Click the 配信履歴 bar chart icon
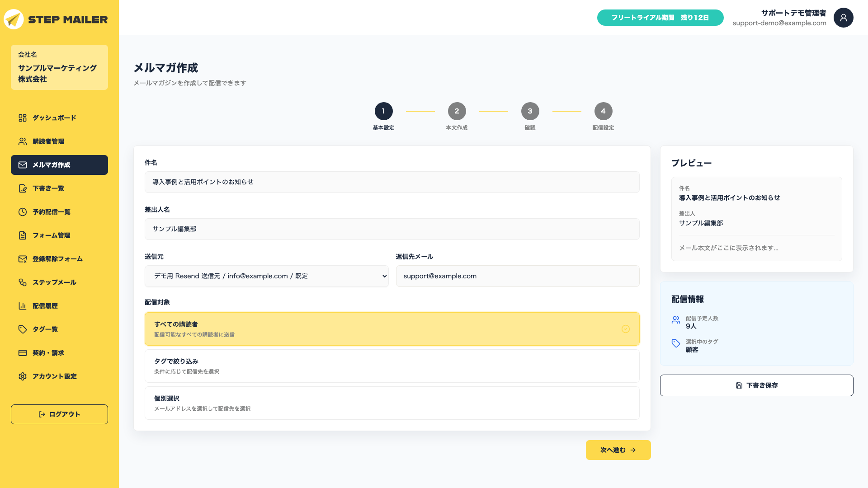 point(23,306)
